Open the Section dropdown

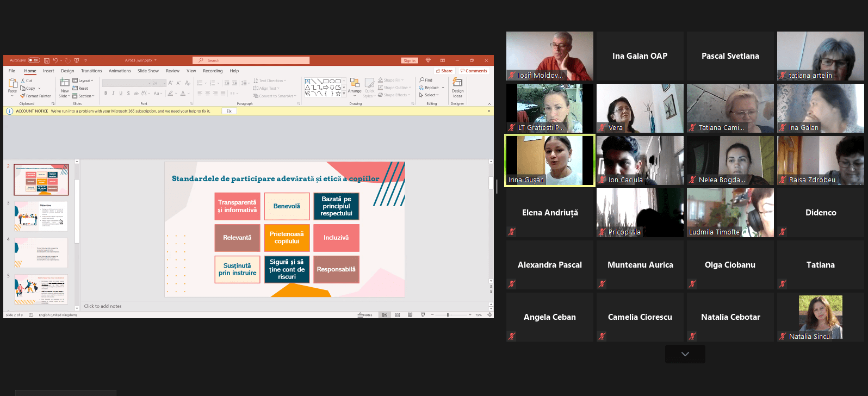[x=84, y=96]
